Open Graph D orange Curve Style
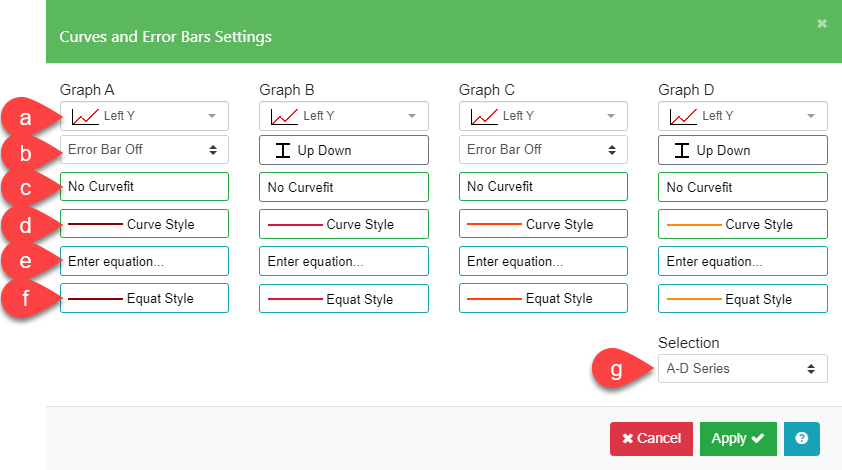 (742, 224)
